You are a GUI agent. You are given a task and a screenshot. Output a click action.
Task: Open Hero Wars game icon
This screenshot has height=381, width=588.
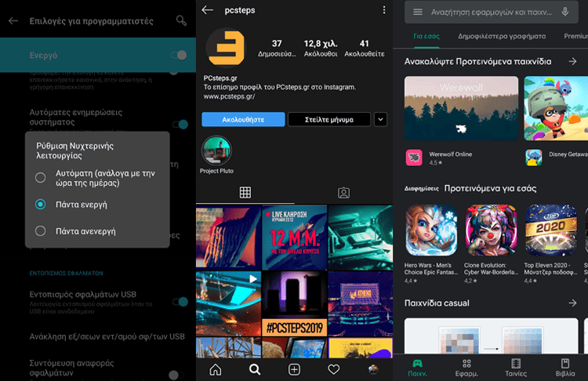(431, 230)
